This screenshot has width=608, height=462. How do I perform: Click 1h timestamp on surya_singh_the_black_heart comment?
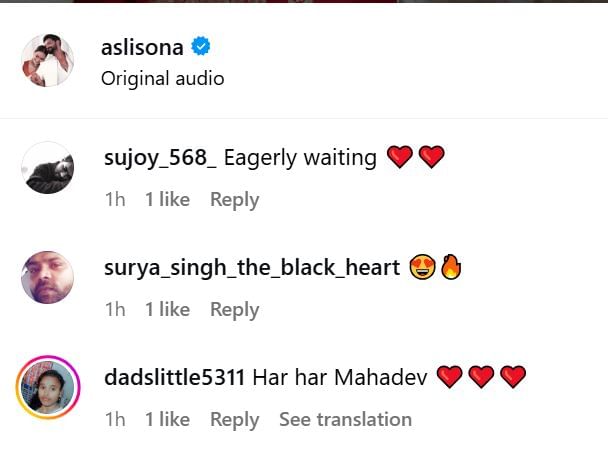(115, 309)
